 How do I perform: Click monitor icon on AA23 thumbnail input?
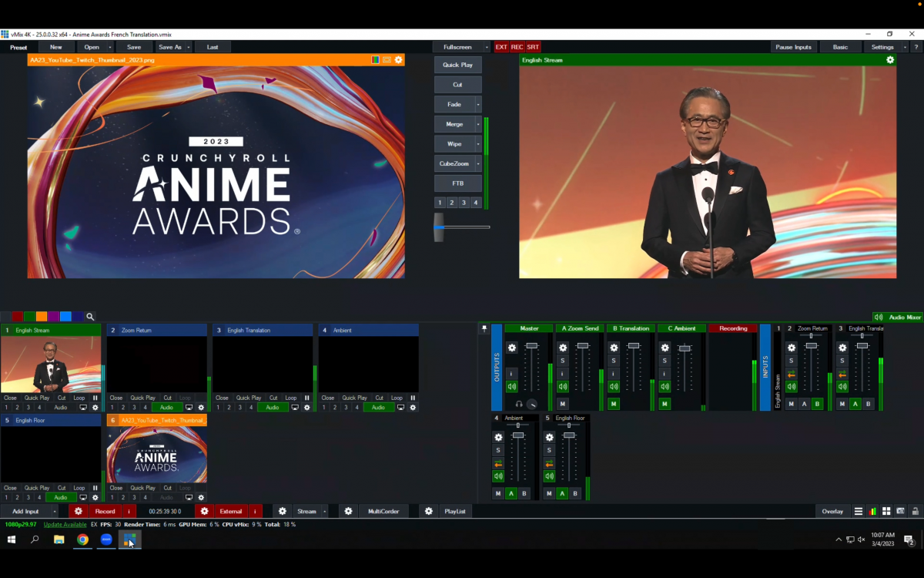pos(189,498)
